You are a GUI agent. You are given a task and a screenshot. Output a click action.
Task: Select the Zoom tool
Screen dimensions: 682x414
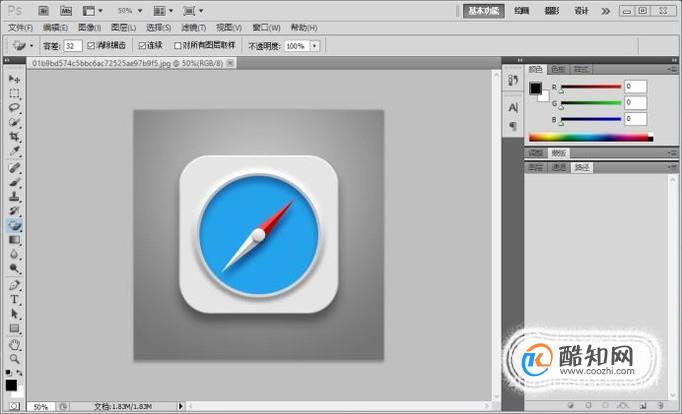coord(14,359)
